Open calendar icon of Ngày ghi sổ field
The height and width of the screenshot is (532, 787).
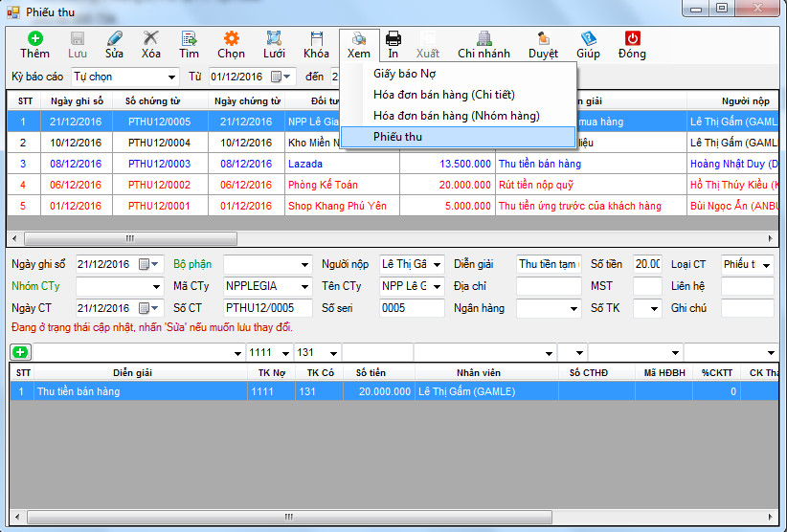[x=144, y=264]
